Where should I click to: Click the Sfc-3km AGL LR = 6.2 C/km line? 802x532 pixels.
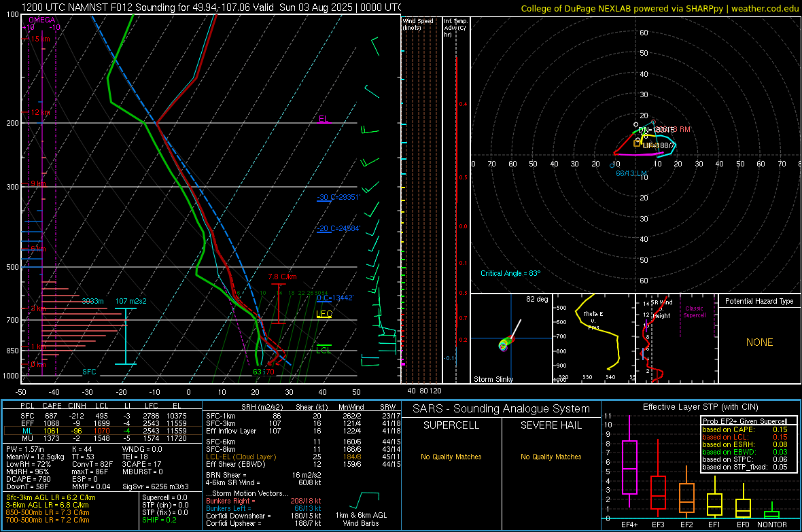tap(51, 497)
